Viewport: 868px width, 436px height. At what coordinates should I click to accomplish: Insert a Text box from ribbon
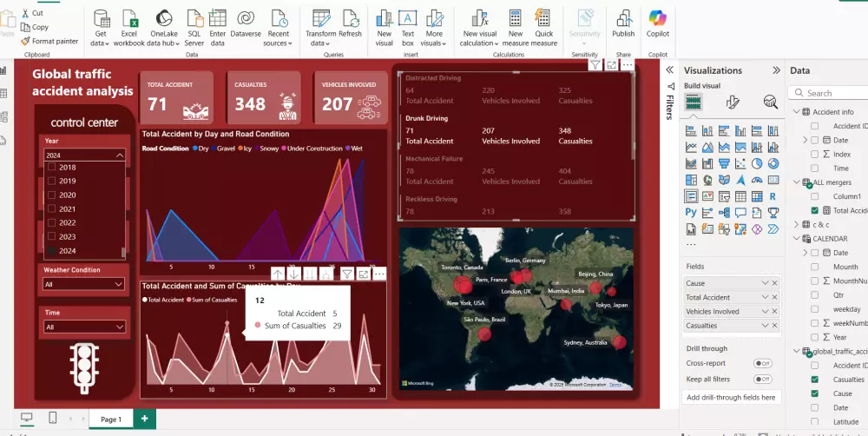[407, 28]
